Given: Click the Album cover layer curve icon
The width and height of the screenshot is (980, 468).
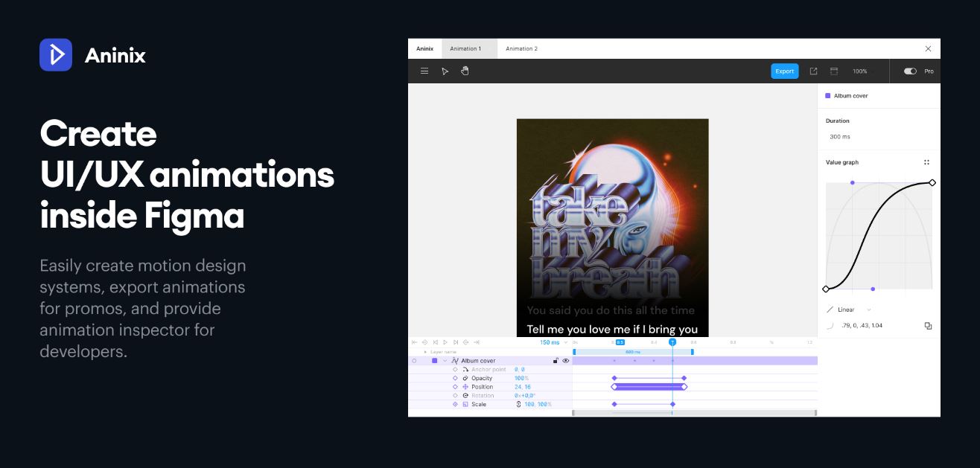Looking at the screenshot, I should pos(454,361).
